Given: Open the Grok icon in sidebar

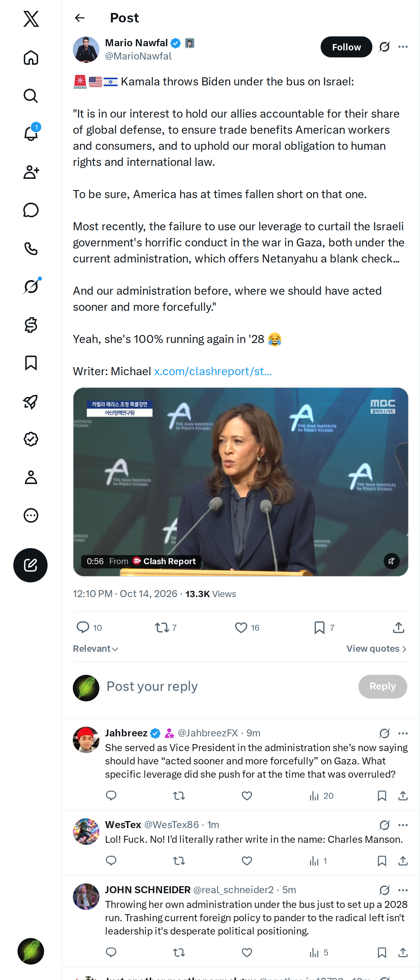Looking at the screenshot, I should coord(31,286).
